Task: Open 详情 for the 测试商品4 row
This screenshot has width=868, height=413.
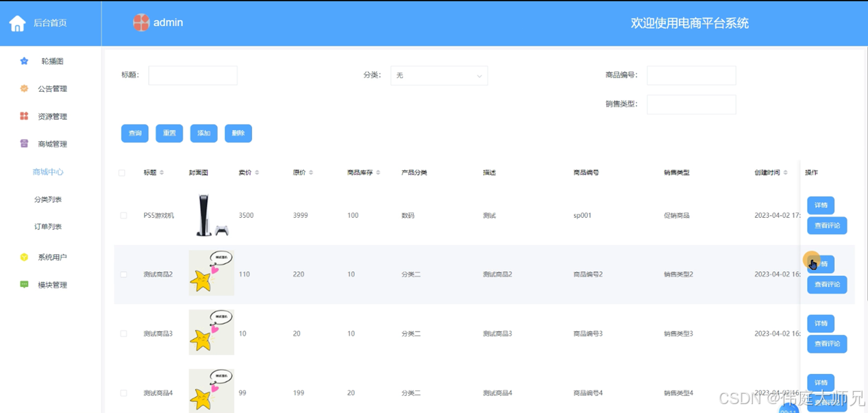Action: coord(821,382)
